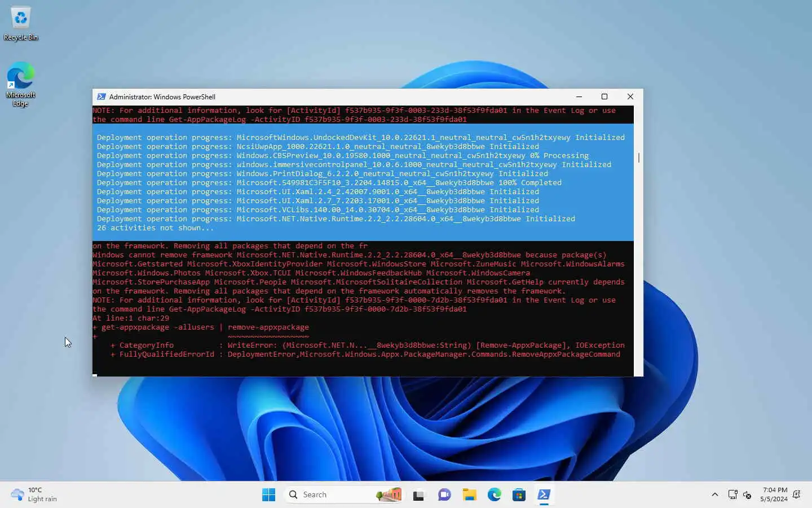Open Microsoft Store from the taskbar

pyautogui.click(x=519, y=495)
